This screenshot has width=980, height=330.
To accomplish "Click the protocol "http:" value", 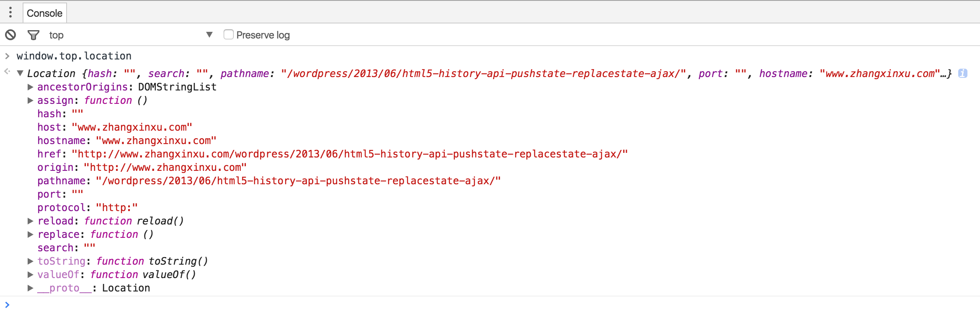I will (x=117, y=208).
